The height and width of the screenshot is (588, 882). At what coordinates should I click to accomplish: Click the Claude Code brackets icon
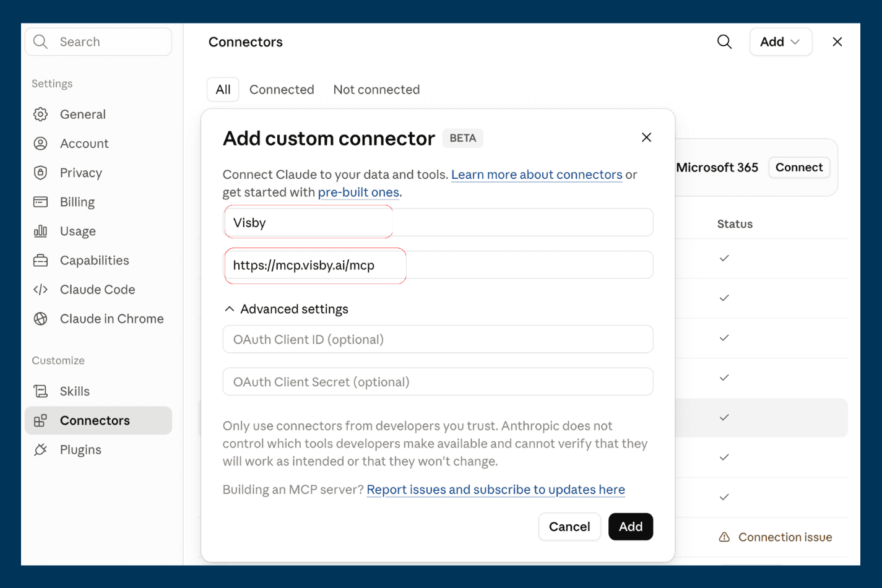(40, 290)
